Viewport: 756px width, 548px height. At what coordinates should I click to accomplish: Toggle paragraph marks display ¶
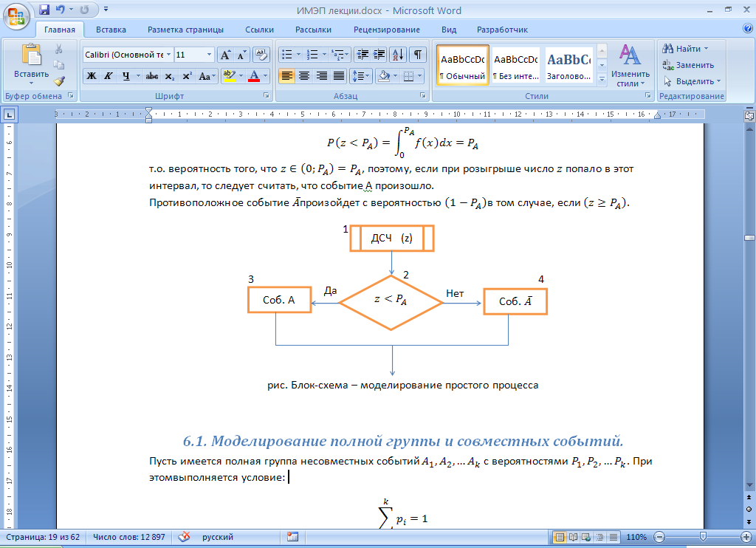(418, 55)
